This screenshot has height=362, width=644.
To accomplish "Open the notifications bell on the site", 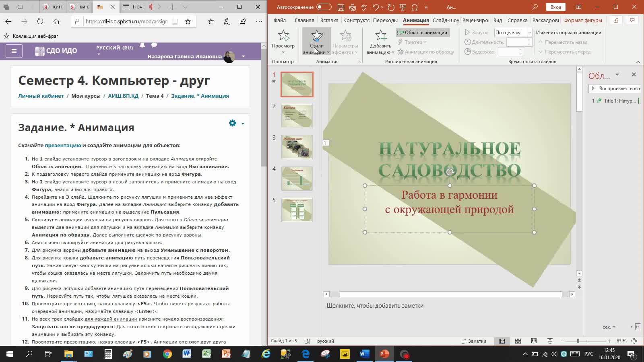I will (142, 45).
